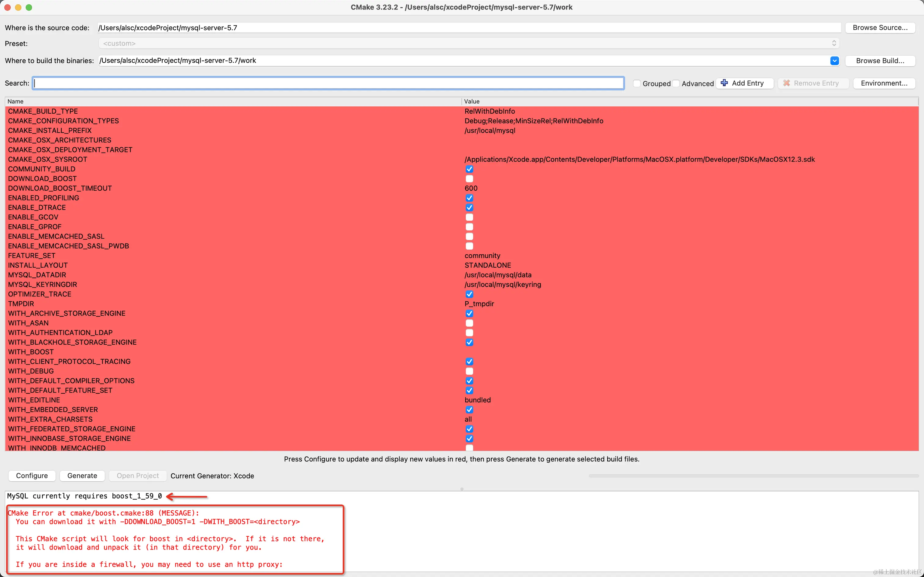Open the Environment settings button

click(884, 83)
